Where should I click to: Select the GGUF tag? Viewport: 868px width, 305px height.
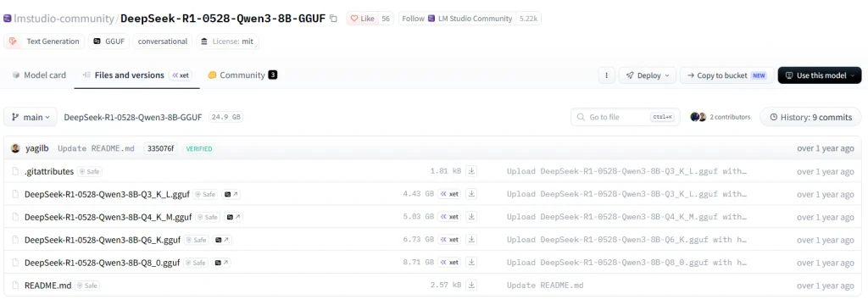(x=108, y=42)
